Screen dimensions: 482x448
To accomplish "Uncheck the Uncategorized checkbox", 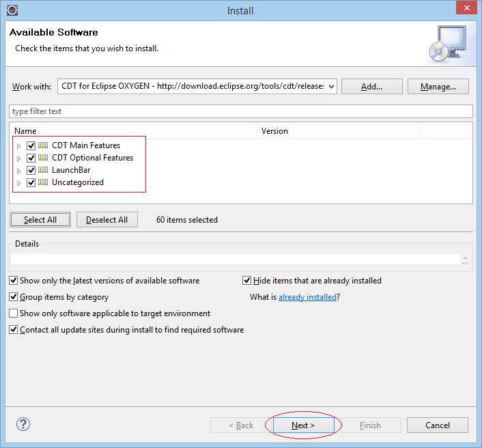I will coord(31,182).
